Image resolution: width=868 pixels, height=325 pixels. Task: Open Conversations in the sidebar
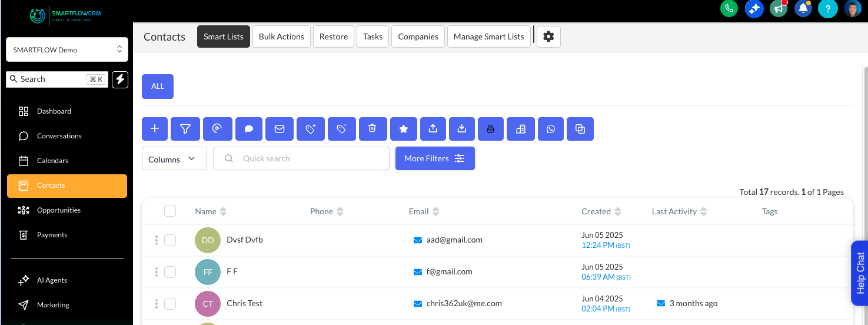tap(67, 136)
